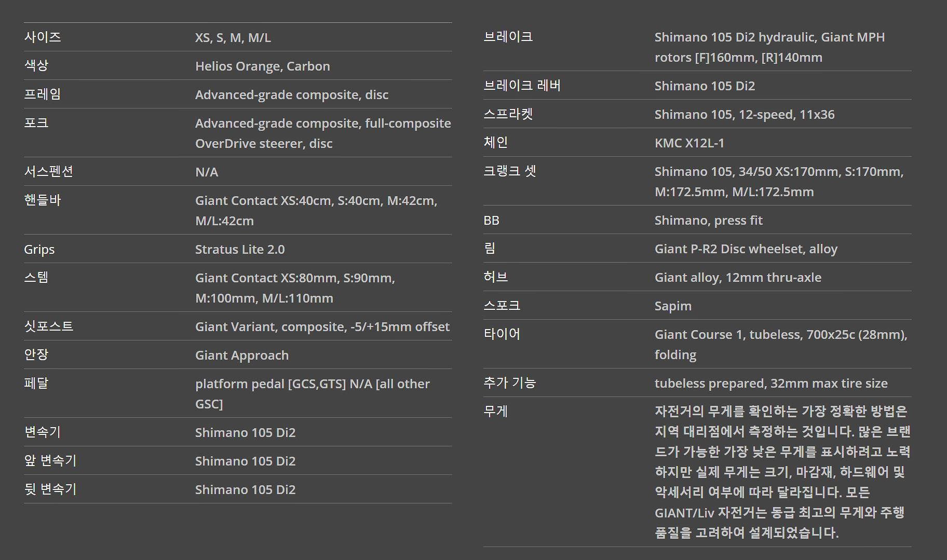
Task: Select 'Shimano 105 Di2' next to 앞 변속기
Action: coord(245,461)
